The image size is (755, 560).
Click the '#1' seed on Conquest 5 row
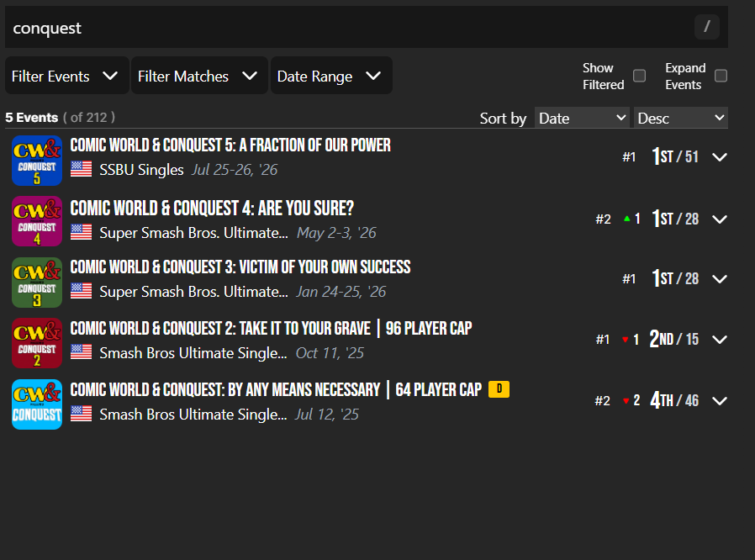coord(629,157)
